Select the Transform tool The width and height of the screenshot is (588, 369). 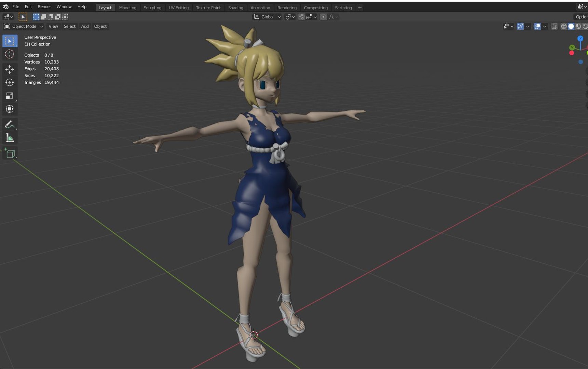click(x=10, y=109)
